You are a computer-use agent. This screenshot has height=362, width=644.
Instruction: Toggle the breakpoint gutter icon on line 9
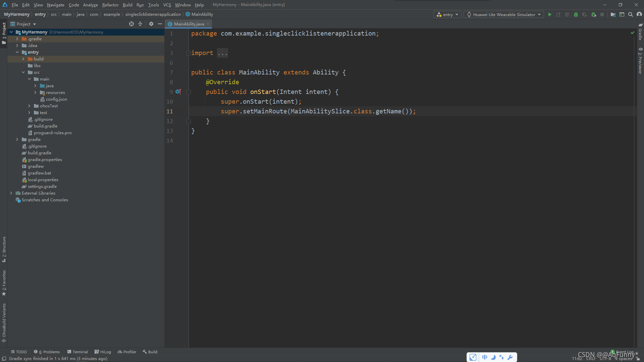coord(178,92)
